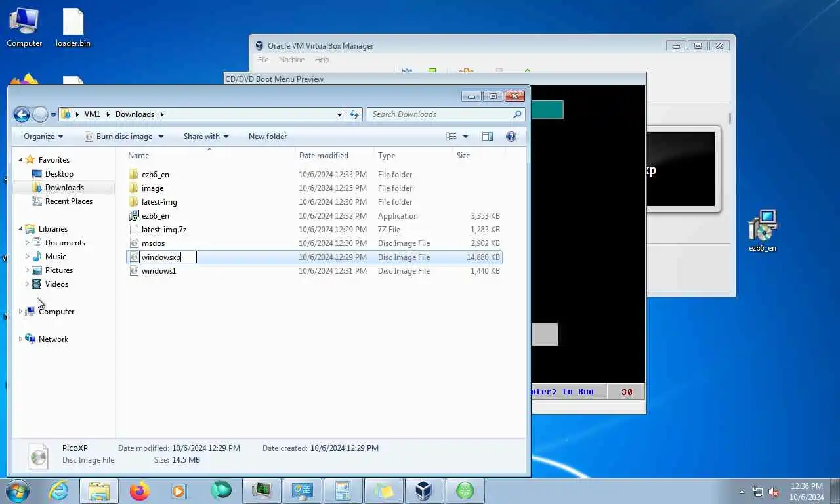Open ezb6_en installer desktop icon
This screenshot has height=504, width=840.
point(763,231)
